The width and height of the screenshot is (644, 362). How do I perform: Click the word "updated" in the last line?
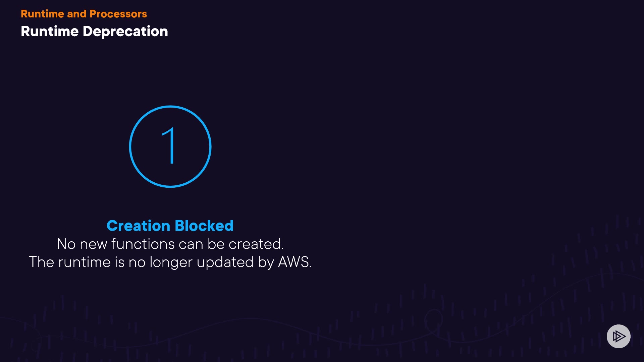pyautogui.click(x=225, y=262)
